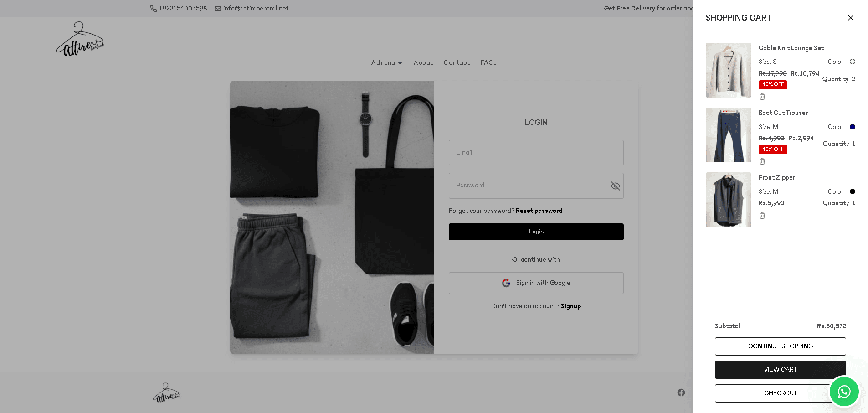
Task: Click the black color swatch of Front Zipper
Action: pos(853,191)
